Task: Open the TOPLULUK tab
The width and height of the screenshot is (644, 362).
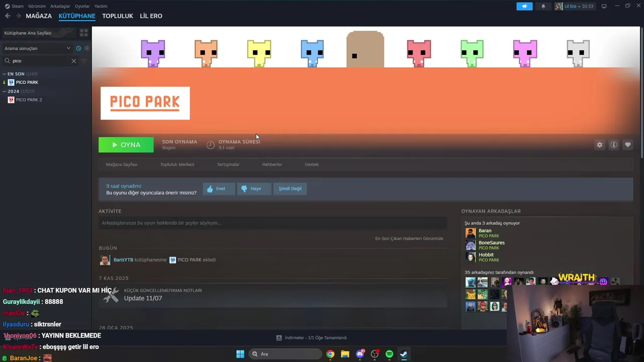Action: pos(118,16)
